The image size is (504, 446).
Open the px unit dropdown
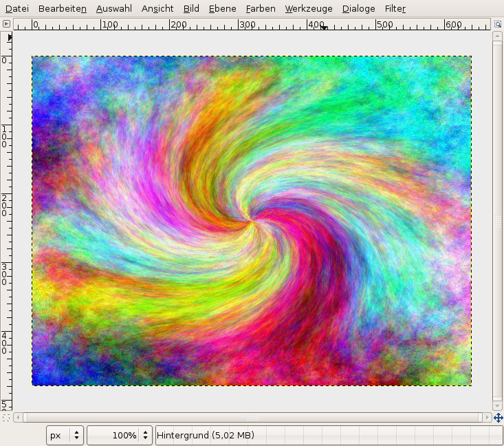(x=65, y=436)
